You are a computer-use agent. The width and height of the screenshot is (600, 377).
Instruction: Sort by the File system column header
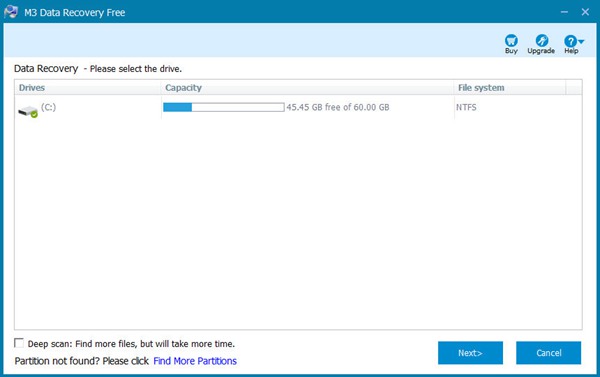[x=510, y=88]
